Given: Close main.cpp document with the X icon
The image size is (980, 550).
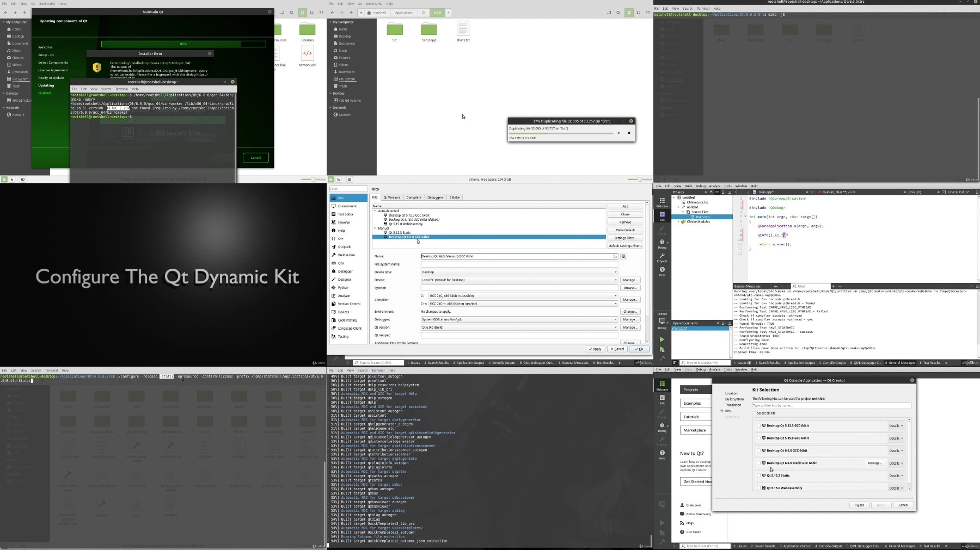Looking at the screenshot, I should point(812,192).
